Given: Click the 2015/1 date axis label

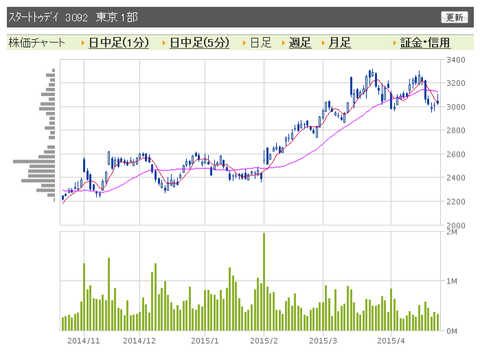Looking at the screenshot, I should pos(205,341).
